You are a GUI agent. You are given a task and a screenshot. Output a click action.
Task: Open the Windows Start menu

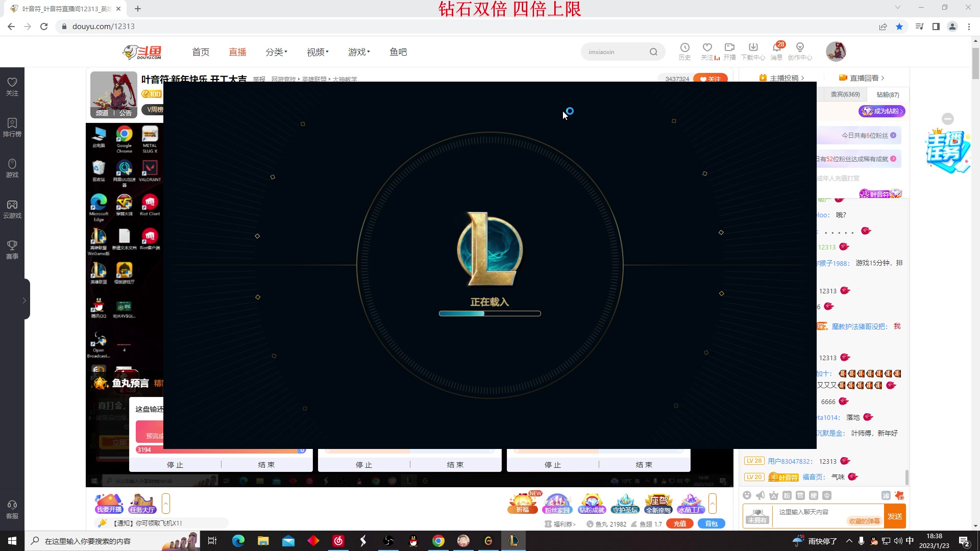pyautogui.click(x=12, y=541)
